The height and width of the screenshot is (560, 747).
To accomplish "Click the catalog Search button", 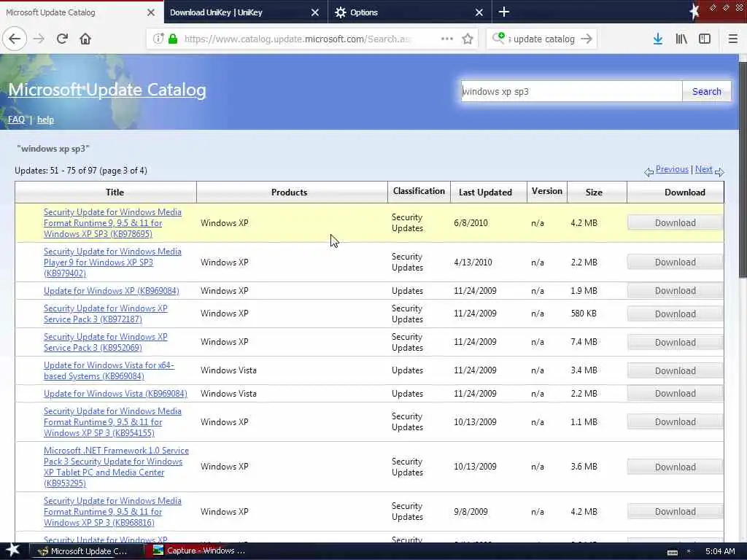I will coord(706,91).
